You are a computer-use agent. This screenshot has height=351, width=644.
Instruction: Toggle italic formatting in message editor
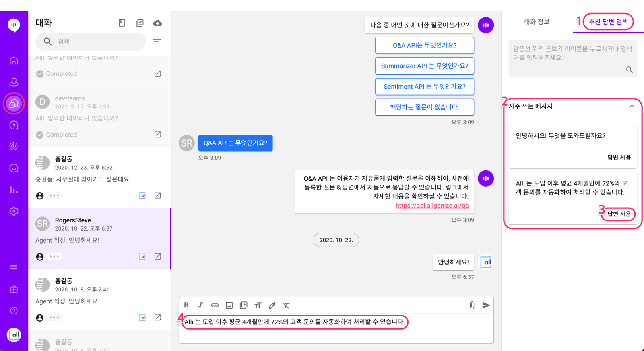coord(200,305)
